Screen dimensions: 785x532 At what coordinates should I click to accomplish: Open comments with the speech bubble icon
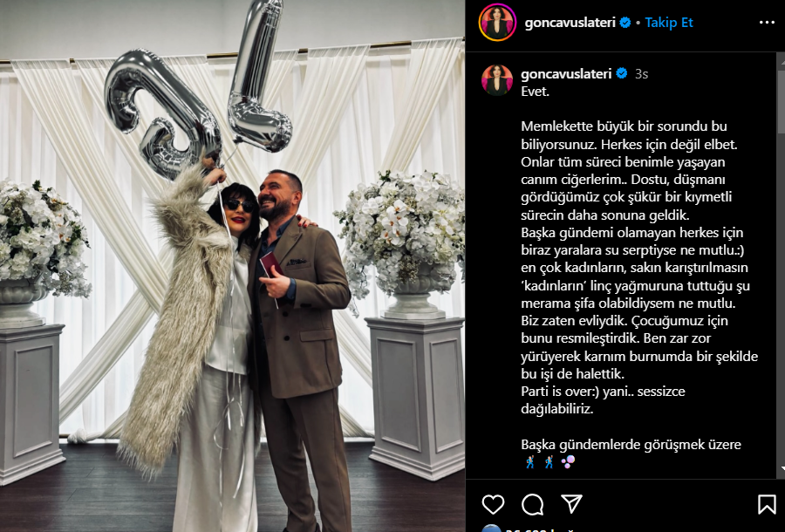(532, 504)
